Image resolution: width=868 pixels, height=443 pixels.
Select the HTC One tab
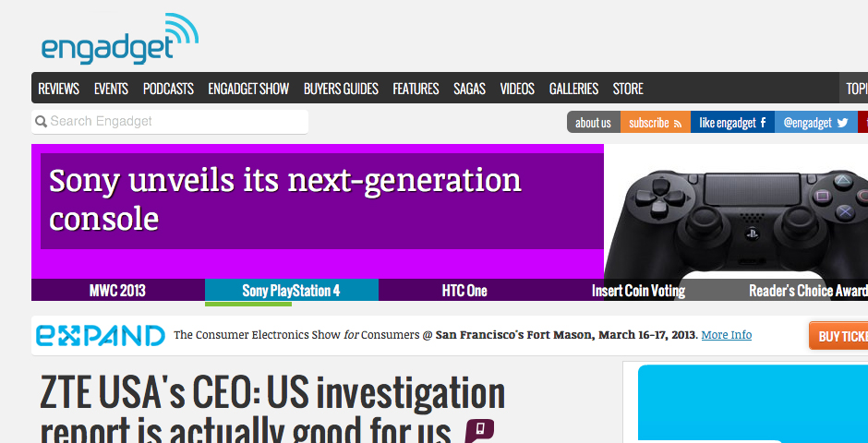[x=464, y=291]
